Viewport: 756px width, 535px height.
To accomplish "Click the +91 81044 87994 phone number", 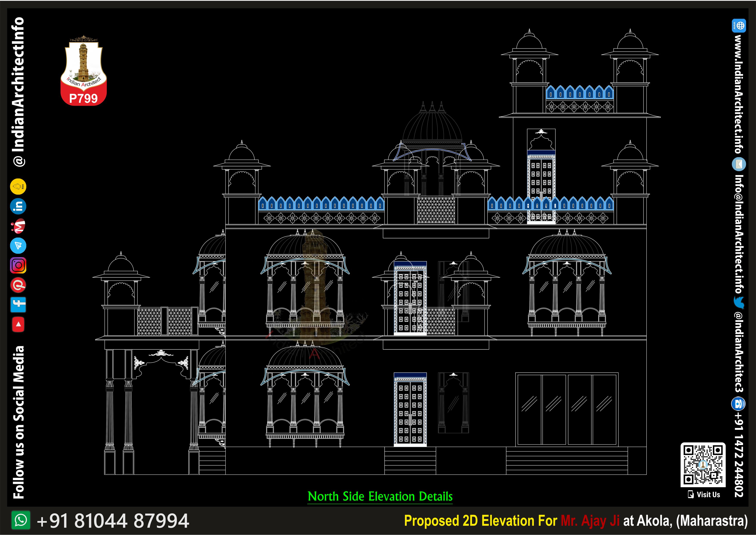I will (113, 521).
